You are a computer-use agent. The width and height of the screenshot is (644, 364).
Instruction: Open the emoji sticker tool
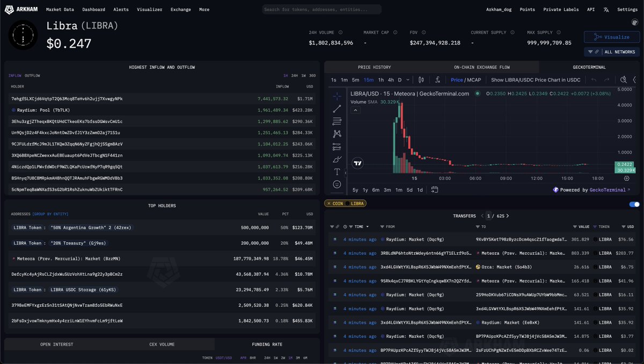coord(337,184)
